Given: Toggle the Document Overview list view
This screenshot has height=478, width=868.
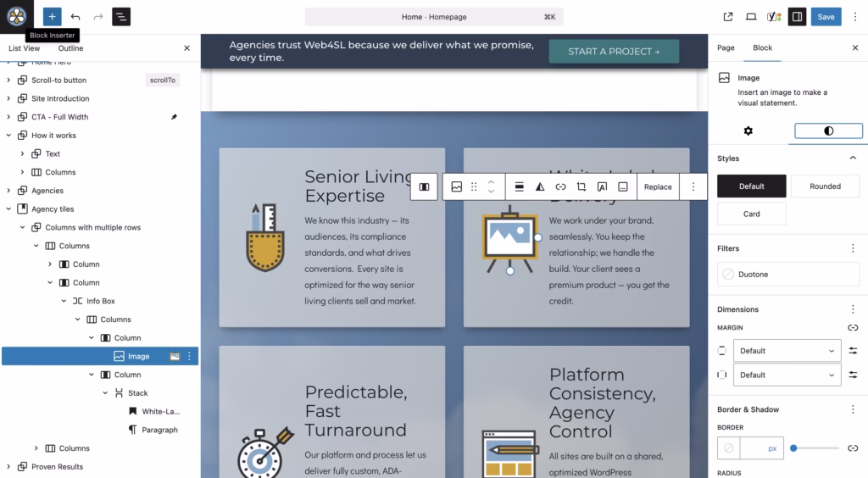Looking at the screenshot, I should click(x=121, y=16).
